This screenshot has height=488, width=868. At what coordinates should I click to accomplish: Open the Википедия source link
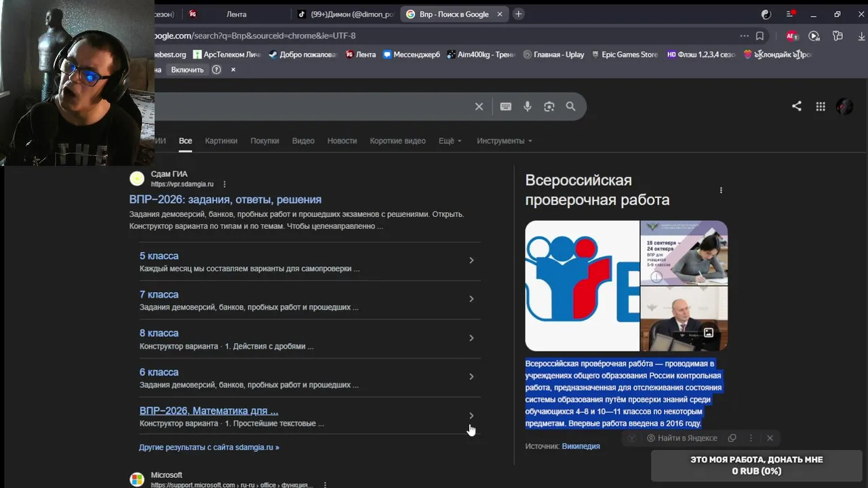pos(580,447)
